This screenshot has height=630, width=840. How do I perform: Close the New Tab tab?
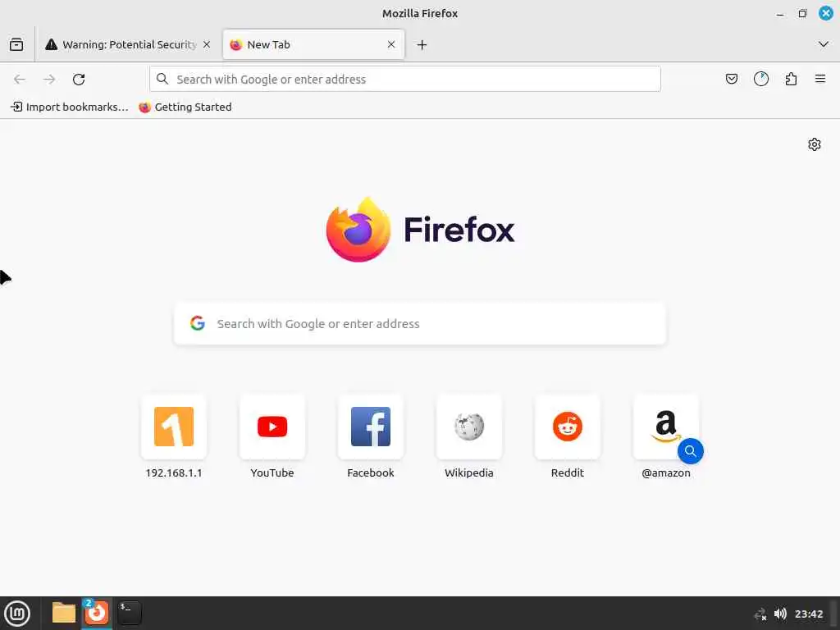(391, 44)
